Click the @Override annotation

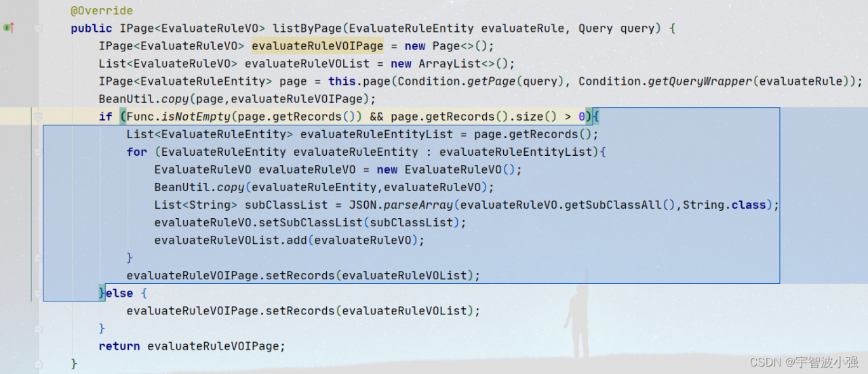pyautogui.click(x=102, y=11)
